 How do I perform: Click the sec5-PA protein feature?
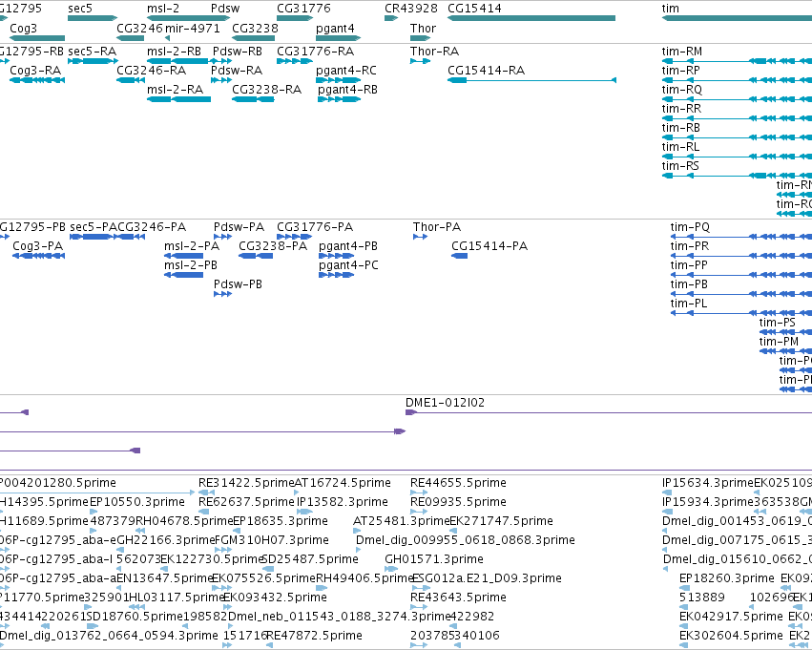coord(94,237)
